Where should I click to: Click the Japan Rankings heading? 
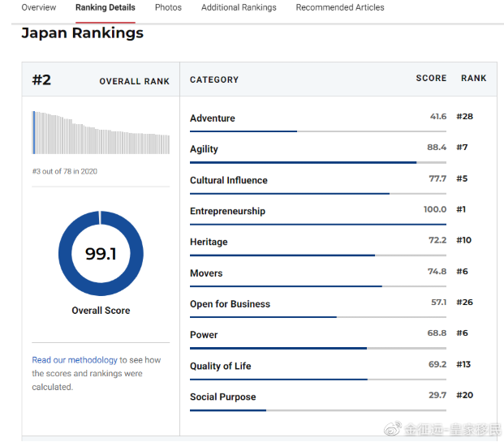[x=82, y=32]
